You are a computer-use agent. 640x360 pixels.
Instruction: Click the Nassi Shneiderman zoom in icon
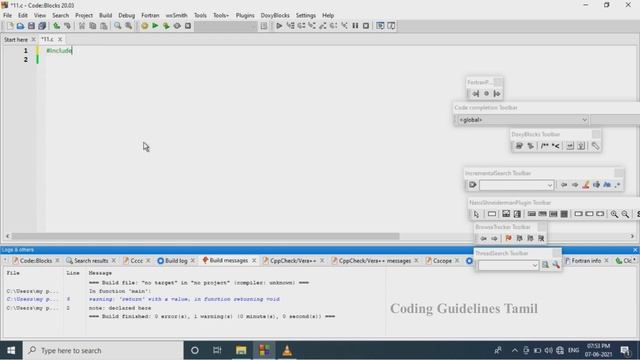614,214
